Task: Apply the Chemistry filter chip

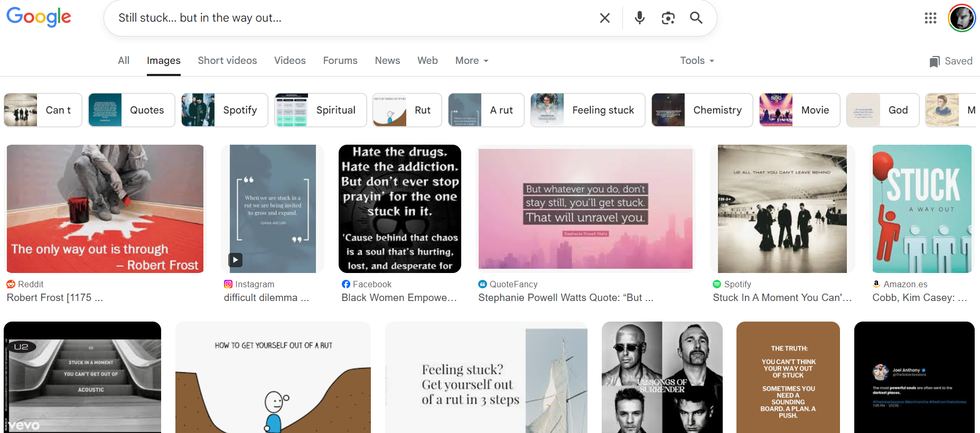Action: tap(702, 110)
